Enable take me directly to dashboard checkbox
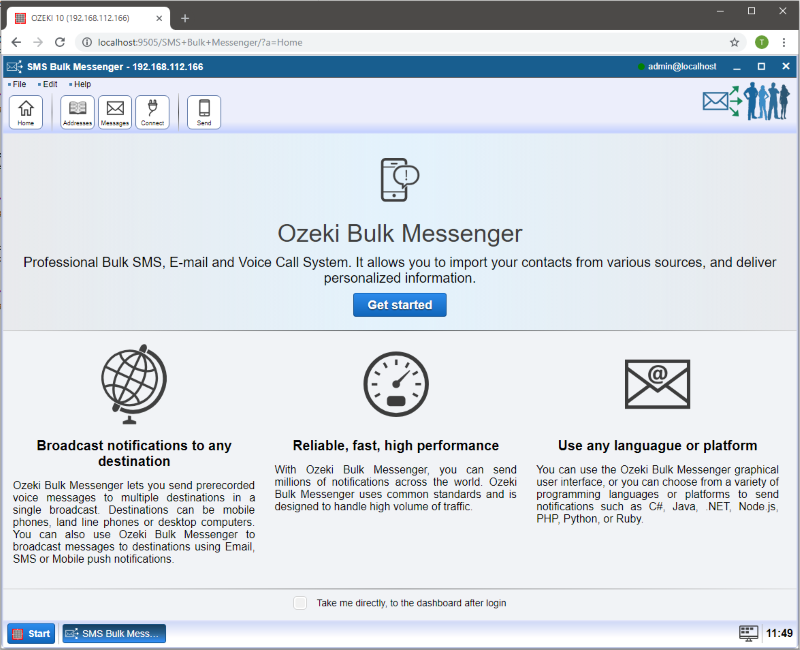Image resolution: width=800 pixels, height=650 pixels. coord(300,603)
